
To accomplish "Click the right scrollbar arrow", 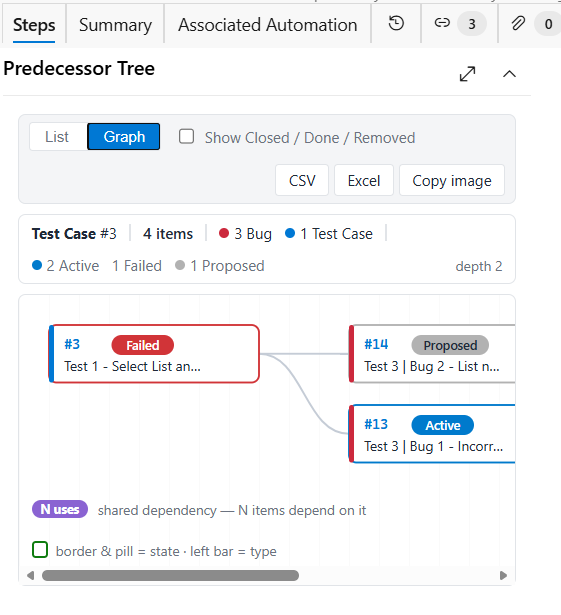I will click(503, 575).
